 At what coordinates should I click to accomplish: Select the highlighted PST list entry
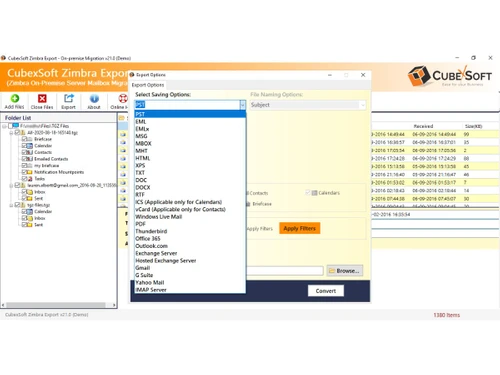(x=190, y=114)
